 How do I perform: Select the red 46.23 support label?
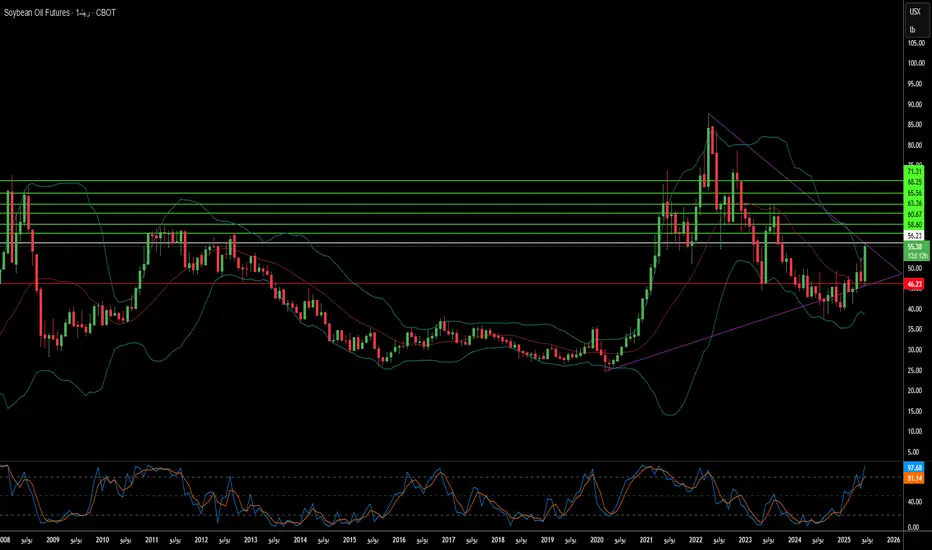pos(914,285)
